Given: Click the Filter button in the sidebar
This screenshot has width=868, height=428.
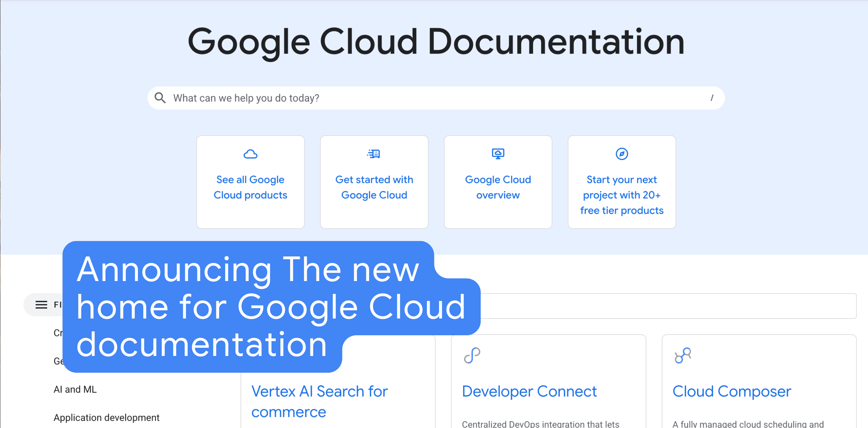Looking at the screenshot, I should (53, 305).
